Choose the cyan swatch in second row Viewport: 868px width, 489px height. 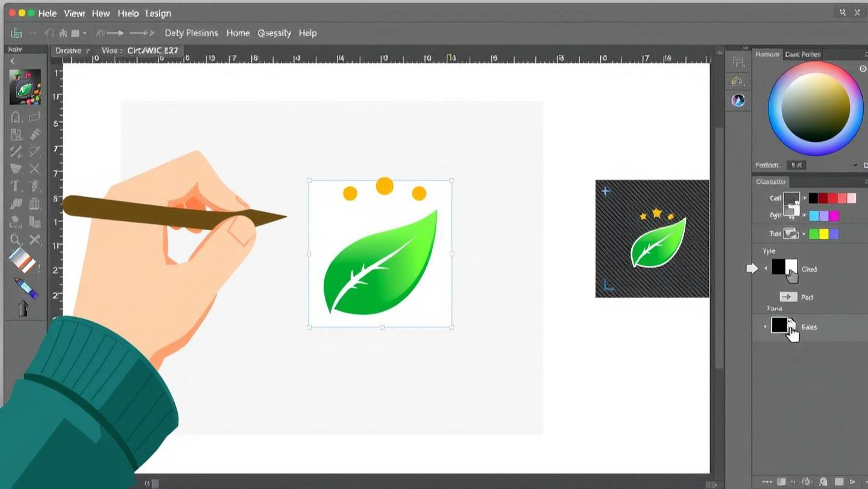[x=814, y=216]
